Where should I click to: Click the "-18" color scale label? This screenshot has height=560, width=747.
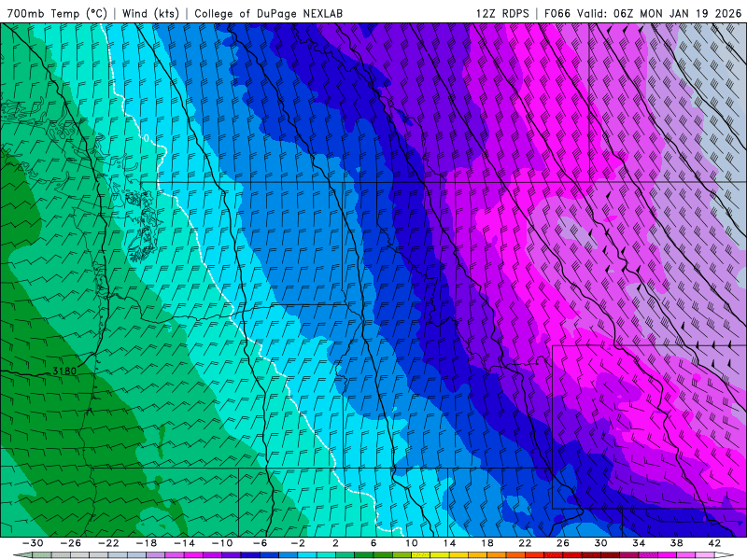pyautogui.click(x=147, y=543)
